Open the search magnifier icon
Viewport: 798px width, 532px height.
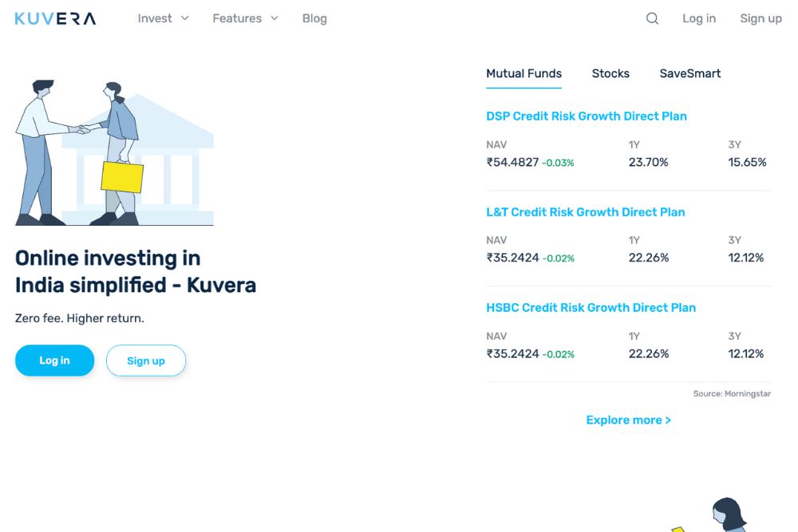pos(652,18)
